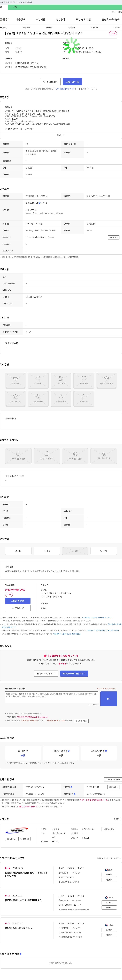Click the 장애인용 화장실 facility icon
The image size is (122, 980).
point(75,456)
